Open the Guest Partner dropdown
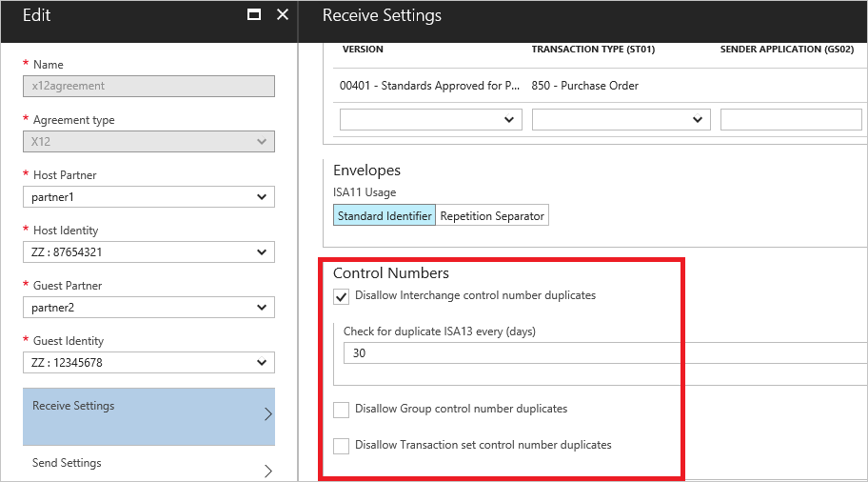Viewport: 868px width, 482px height. coord(148,308)
